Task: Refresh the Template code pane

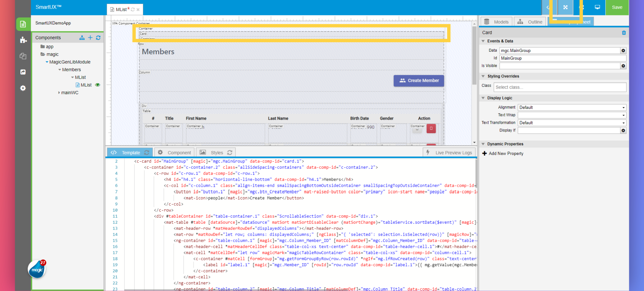Action: (147, 153)
